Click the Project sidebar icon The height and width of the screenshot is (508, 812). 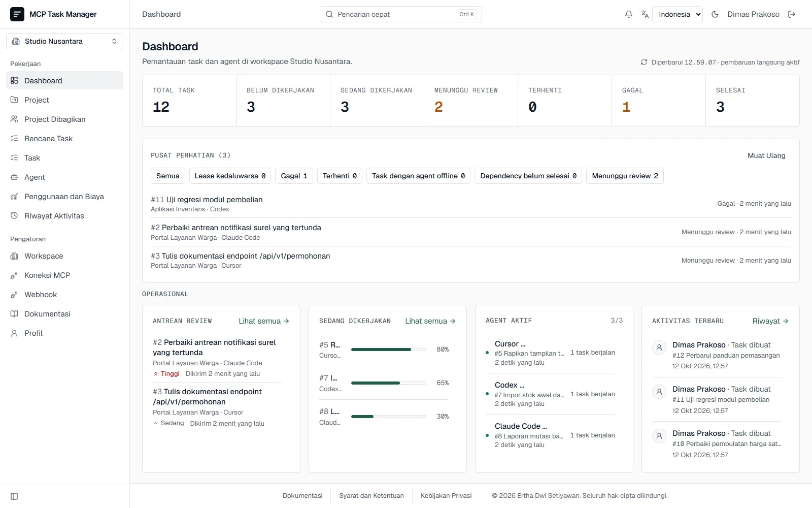point(14,100)
